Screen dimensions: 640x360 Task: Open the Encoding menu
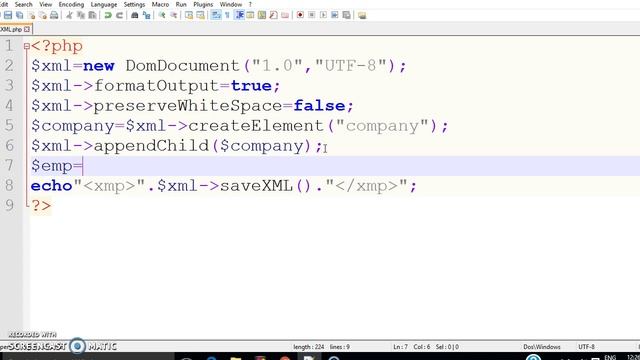point(71,4)
